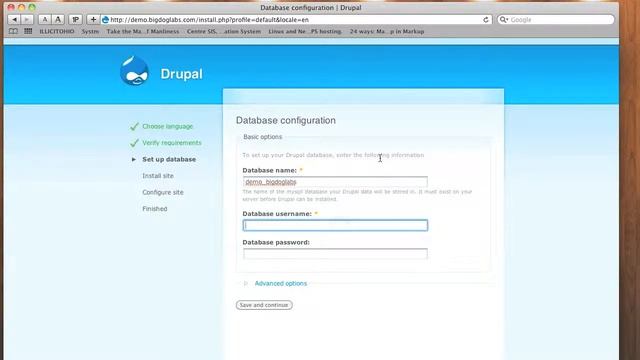Increase text size with large A button
This screenshot has width=640, height=360.
coord(58,19)
